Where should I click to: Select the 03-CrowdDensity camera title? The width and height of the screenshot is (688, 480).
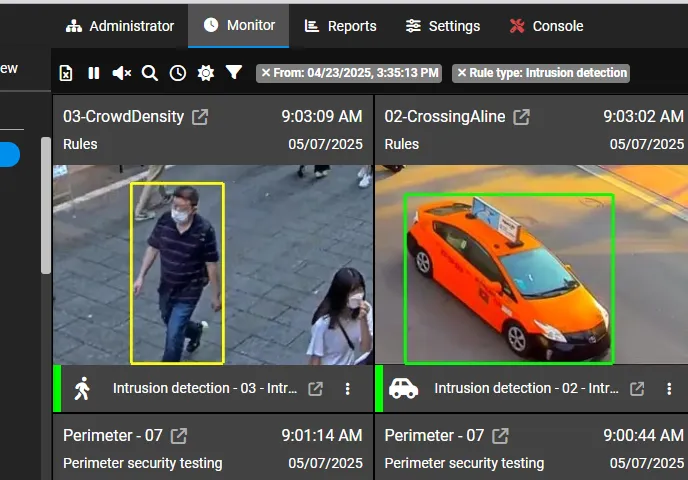(123, 117)
